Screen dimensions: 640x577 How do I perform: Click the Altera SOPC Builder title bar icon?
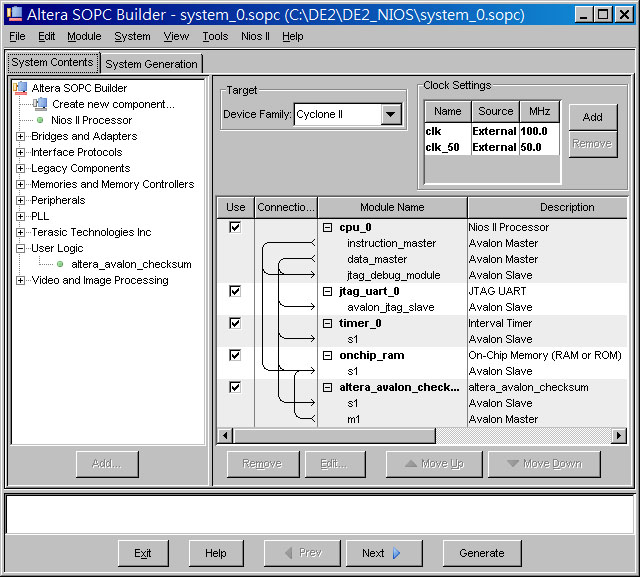(x=15, y=14)
